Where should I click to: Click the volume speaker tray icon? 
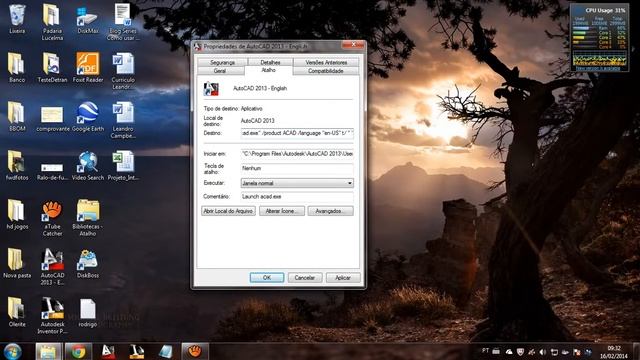(542, 351)
